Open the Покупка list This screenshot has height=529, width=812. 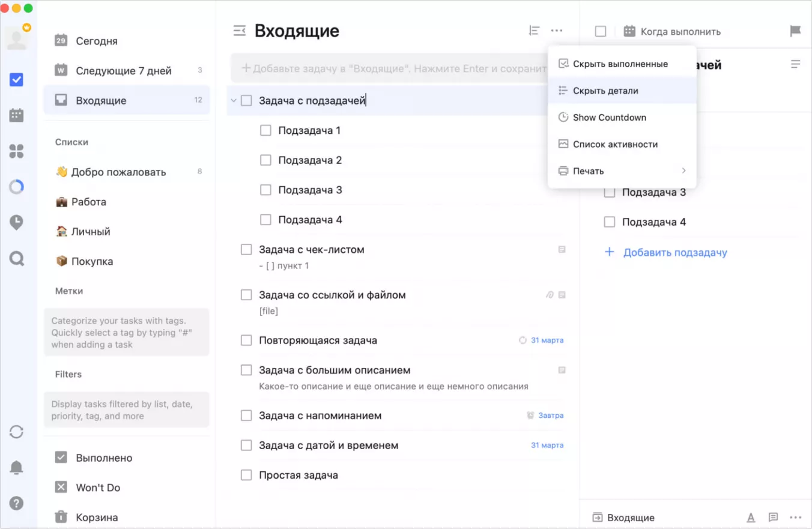click(x=127, y=261)
